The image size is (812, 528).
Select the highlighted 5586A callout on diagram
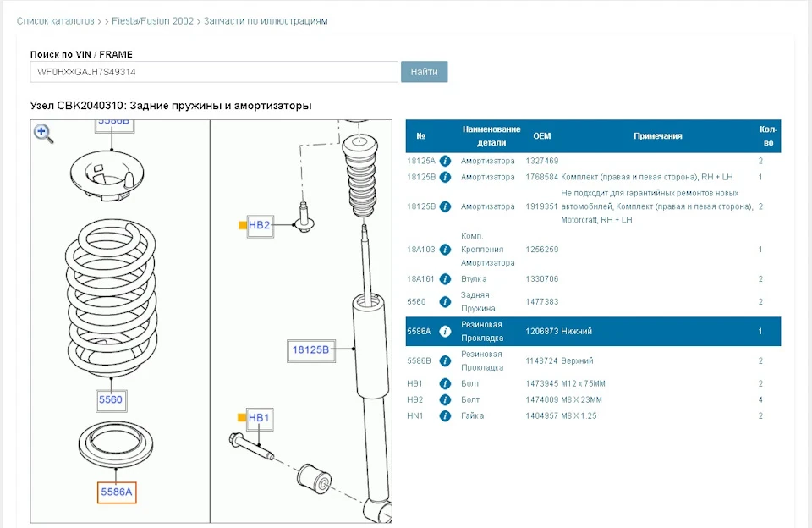[x=117, y=492]
